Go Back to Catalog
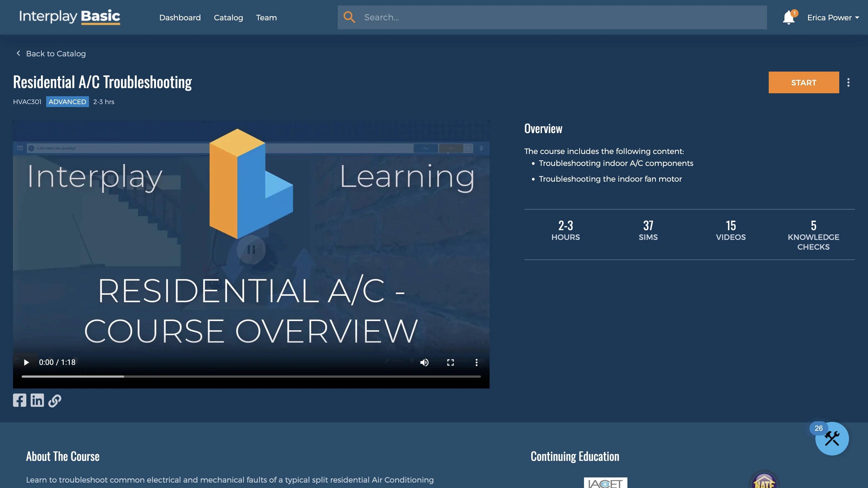The image size is (868, 488). coord(51,54)
